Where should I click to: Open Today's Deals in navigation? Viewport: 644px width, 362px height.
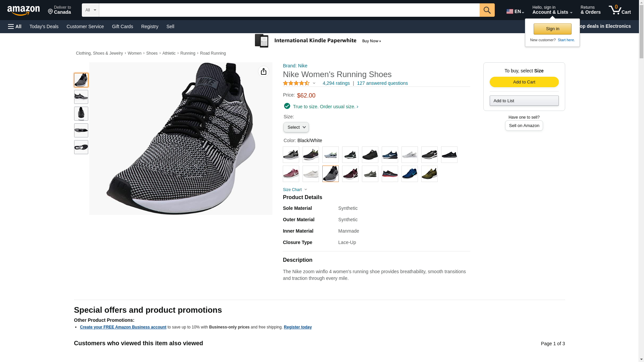click(x=44, y=26)
